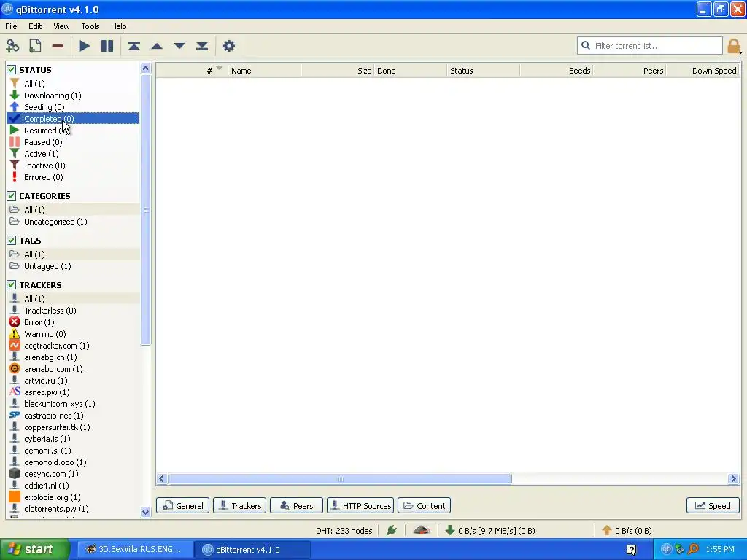
Task: Resume torrents with the play icon
Action: coord(85,46)
